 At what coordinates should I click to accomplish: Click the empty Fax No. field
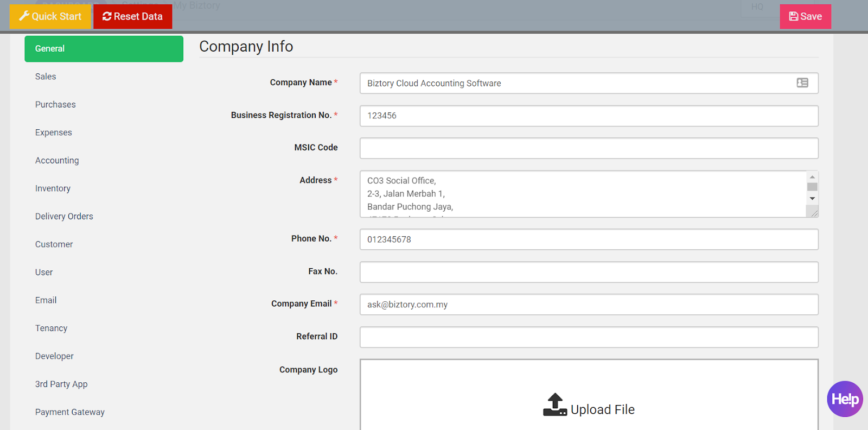pyautogui.click(x=589, y=272)
